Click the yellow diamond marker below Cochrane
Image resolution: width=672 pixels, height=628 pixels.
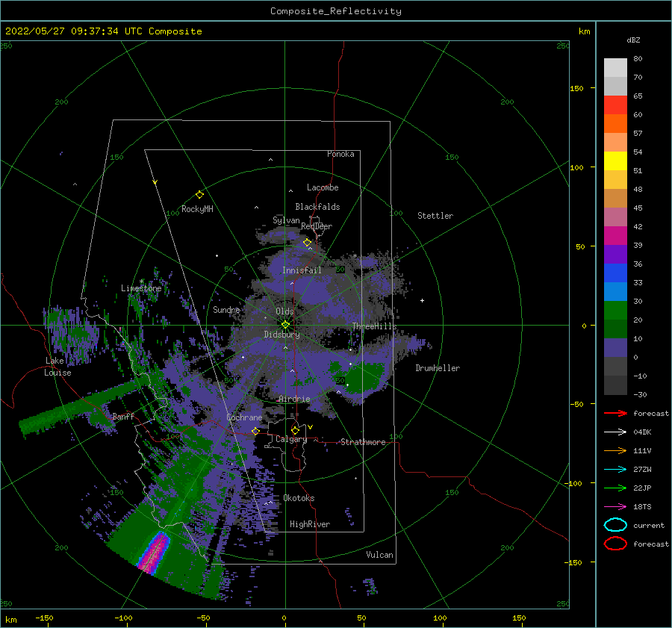[255, 431]
